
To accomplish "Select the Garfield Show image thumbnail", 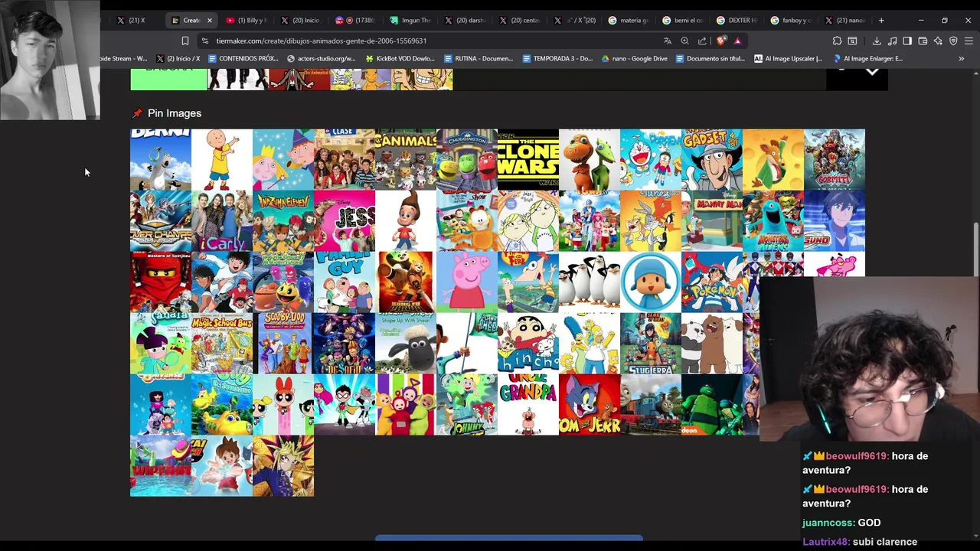I will tap(467, 220).
